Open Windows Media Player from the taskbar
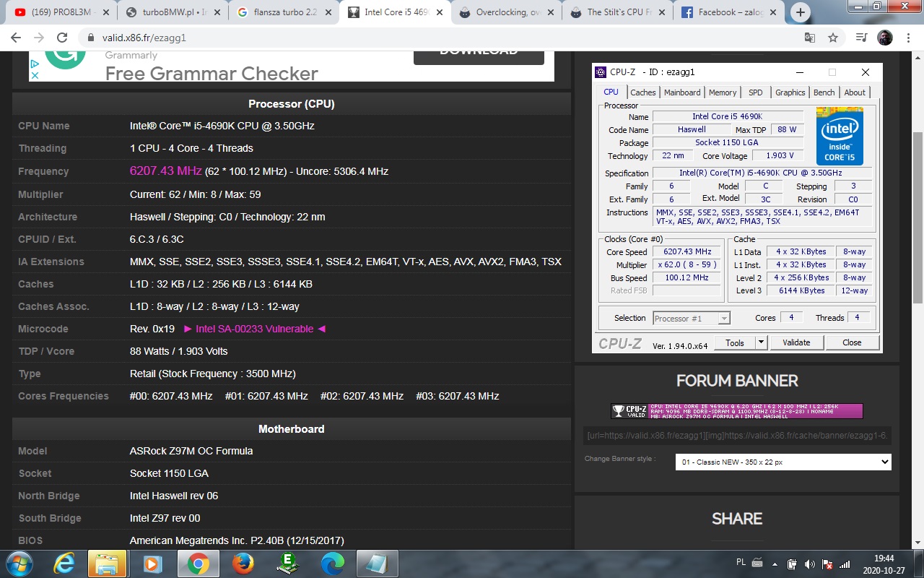 click(152, 564)
